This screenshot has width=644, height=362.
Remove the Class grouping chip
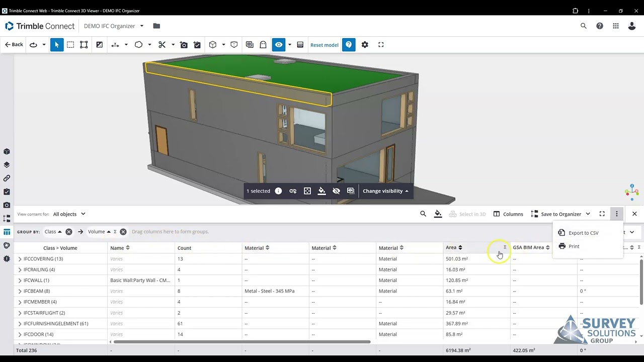coord(69,232)
